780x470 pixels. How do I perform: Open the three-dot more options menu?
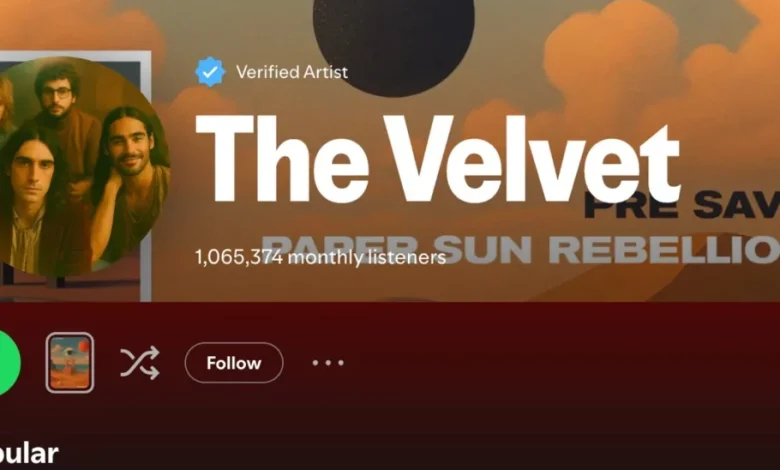pos(328,363)
